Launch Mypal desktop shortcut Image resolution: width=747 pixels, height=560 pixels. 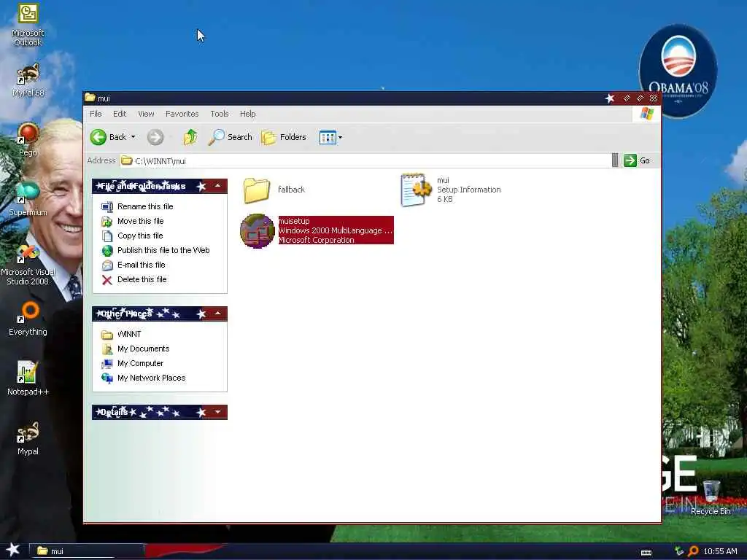point(28,438)
